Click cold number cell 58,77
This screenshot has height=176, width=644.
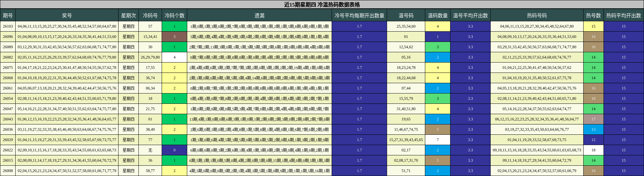click(x=150, y=171)
